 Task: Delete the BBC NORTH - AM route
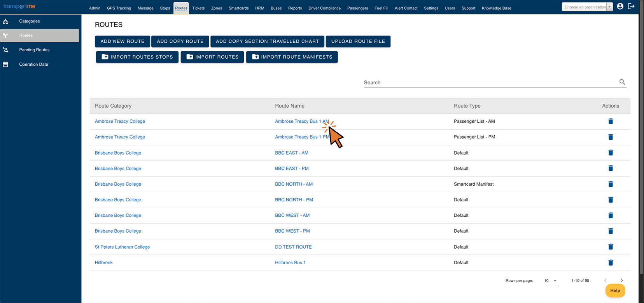(611, 184)
